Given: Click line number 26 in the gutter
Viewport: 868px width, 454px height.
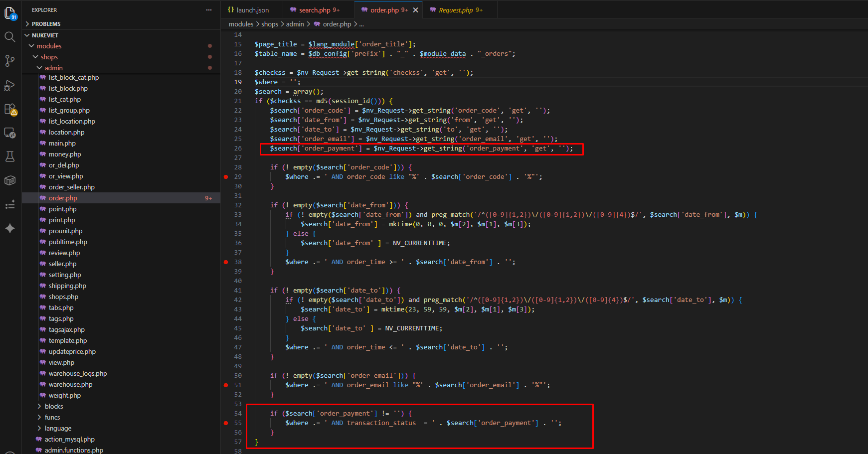Looking at the screenshot, I should pyautogui.click(x=238, y=149).
